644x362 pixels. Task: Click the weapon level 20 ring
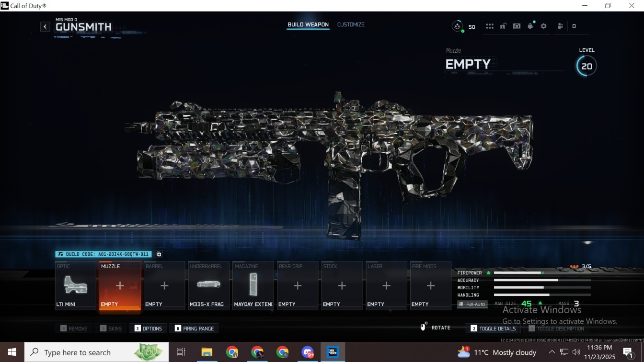(586, 66)
